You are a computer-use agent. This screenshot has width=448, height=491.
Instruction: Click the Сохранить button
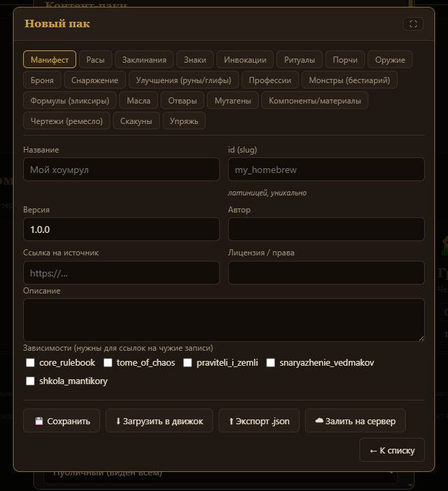[62, 421]
